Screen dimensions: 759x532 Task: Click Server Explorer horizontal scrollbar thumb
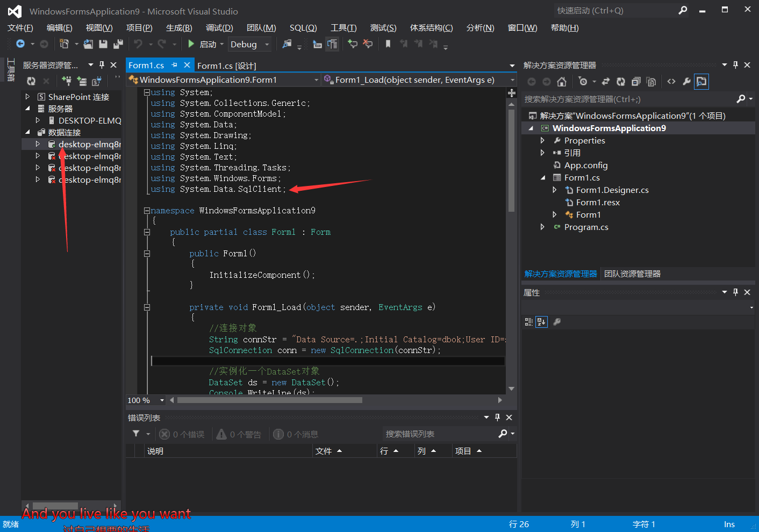pyautogui.click(x=55, y=506)
